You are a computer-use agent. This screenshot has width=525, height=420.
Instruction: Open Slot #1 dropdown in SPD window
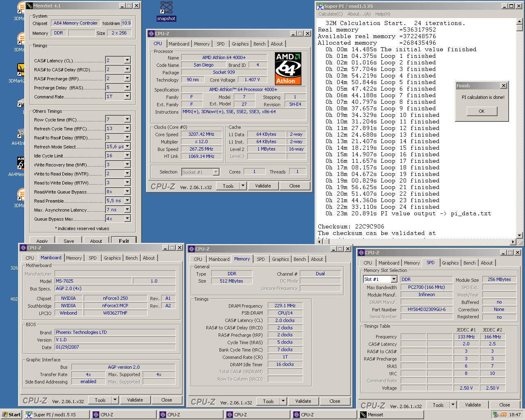click(394, 279)
